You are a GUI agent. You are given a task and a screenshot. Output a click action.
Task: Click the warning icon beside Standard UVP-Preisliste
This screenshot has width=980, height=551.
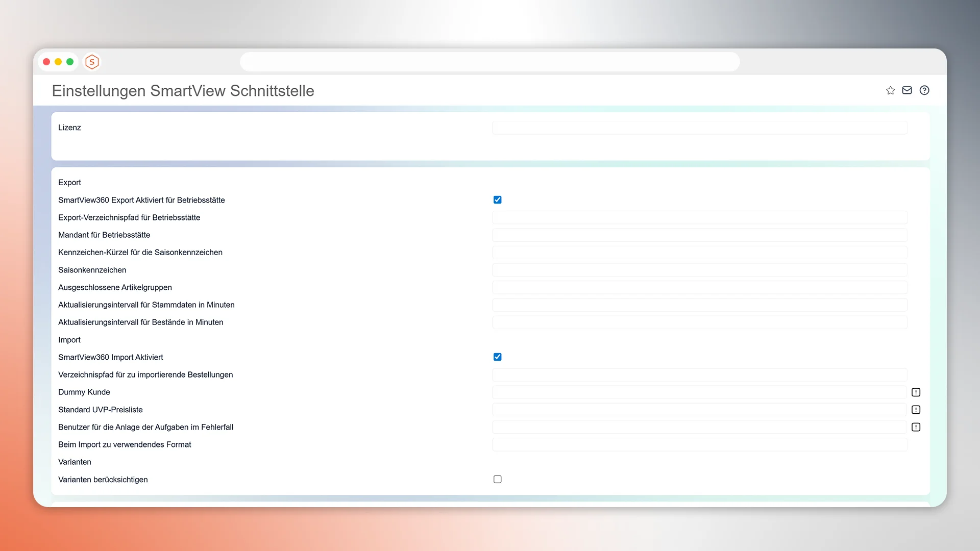click(916, 410)
